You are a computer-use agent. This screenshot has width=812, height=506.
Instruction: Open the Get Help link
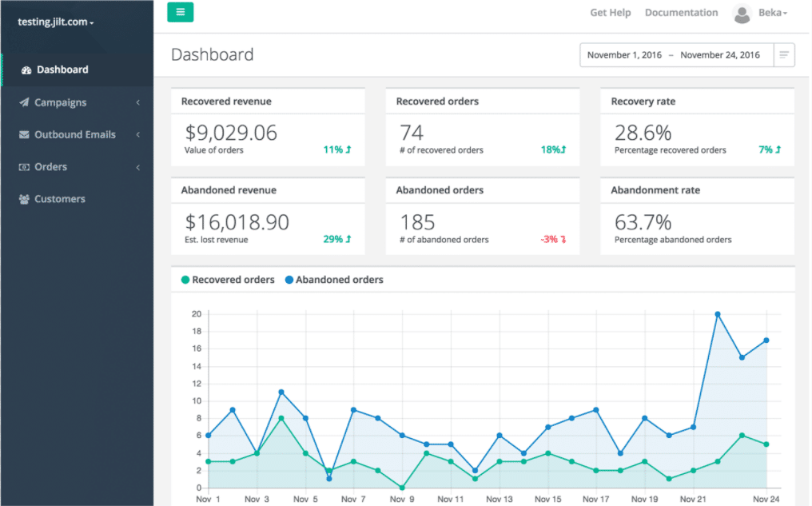611,13
